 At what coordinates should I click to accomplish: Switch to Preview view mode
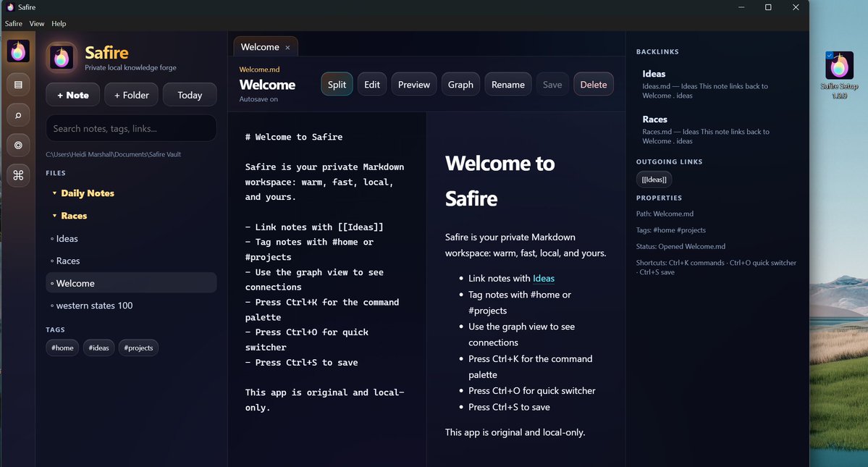414,85
